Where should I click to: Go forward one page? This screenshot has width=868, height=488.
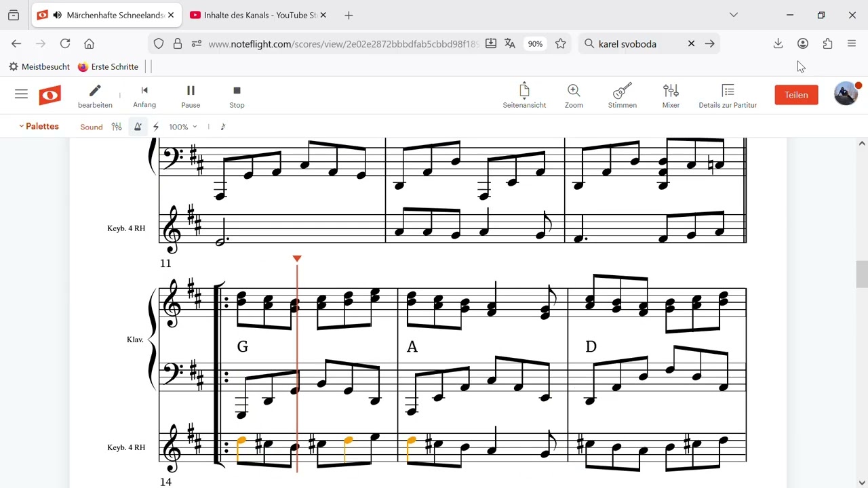(x=41, y=43)
